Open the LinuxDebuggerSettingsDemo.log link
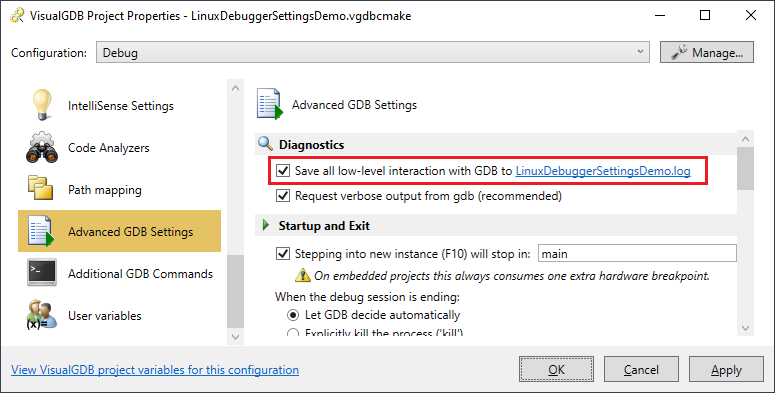775x393 pixels. (603, 171)
